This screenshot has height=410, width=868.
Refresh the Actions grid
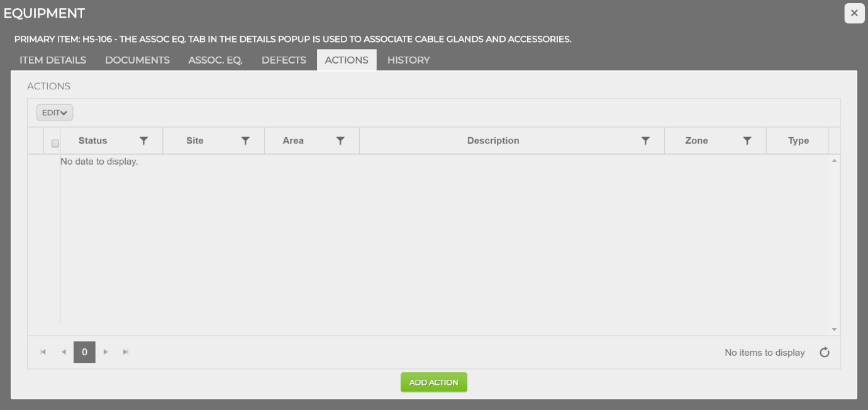point(825,352)
